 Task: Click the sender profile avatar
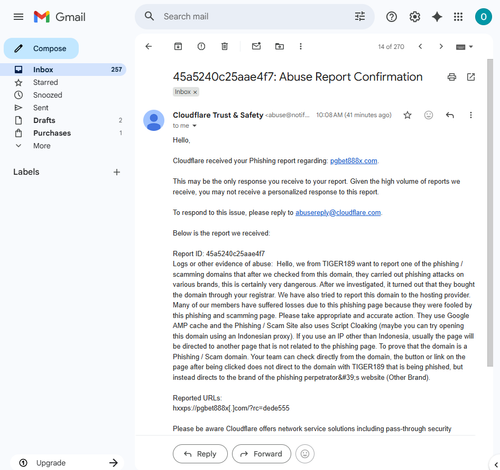154,120
